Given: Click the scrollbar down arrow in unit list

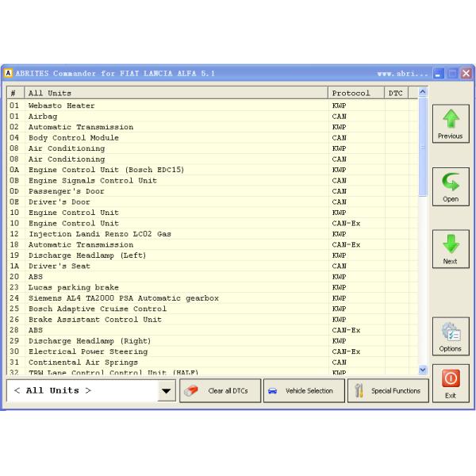Looking at the screenshot, I should click(x=422, y=370).
